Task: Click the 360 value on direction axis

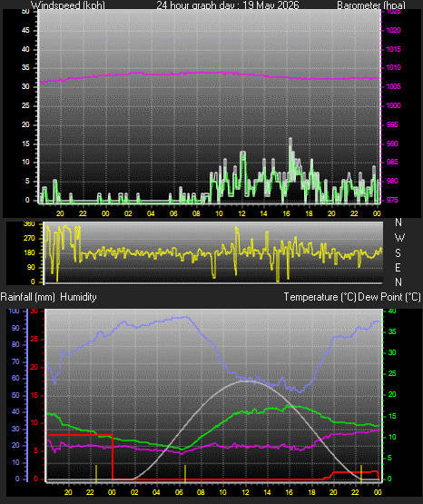Action: 29,224
